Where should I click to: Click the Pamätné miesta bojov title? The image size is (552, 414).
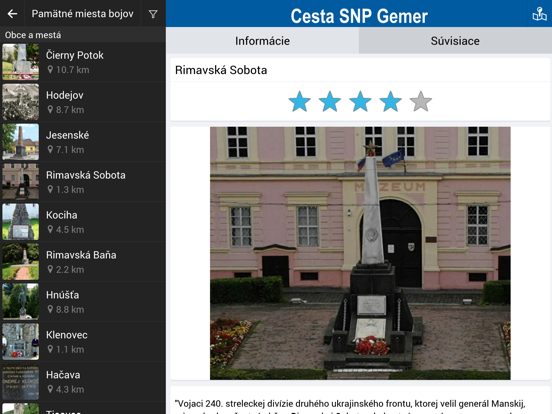[82, 14]
